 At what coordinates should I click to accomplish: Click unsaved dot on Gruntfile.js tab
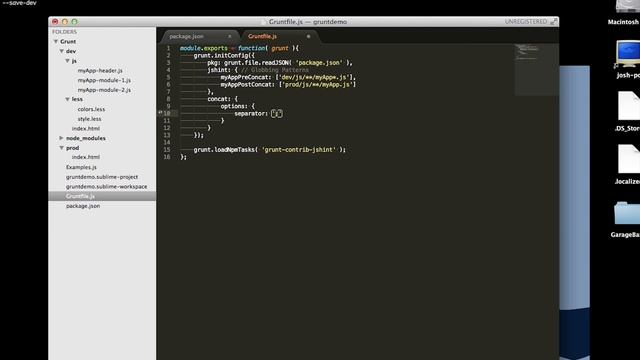(309, 36)
